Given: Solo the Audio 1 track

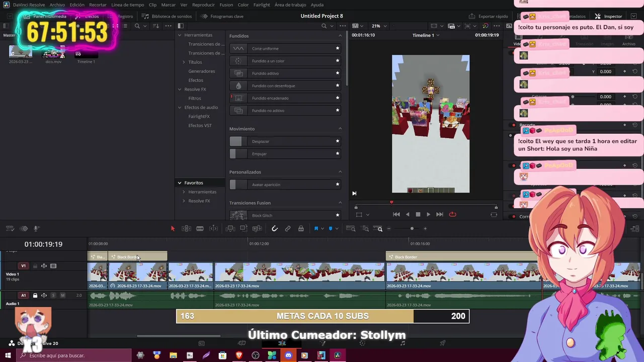Looking at the screenshot, I should tap(53, 296).
